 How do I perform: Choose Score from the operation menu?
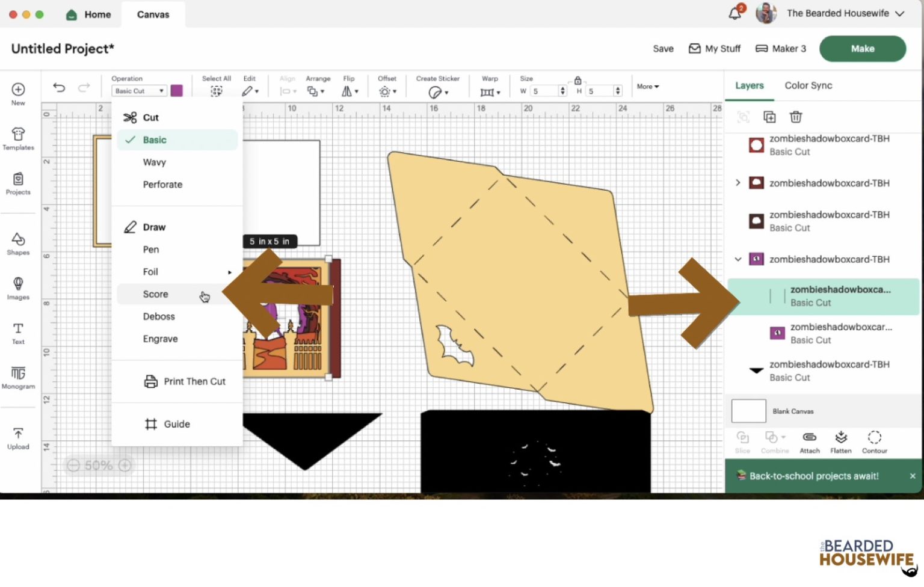click(x=155, y=294)
